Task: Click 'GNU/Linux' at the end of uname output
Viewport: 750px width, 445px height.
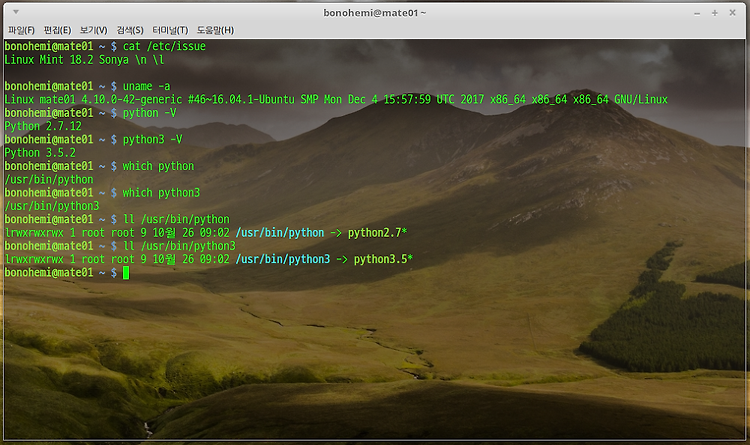Action: click(x=640, y=100)
